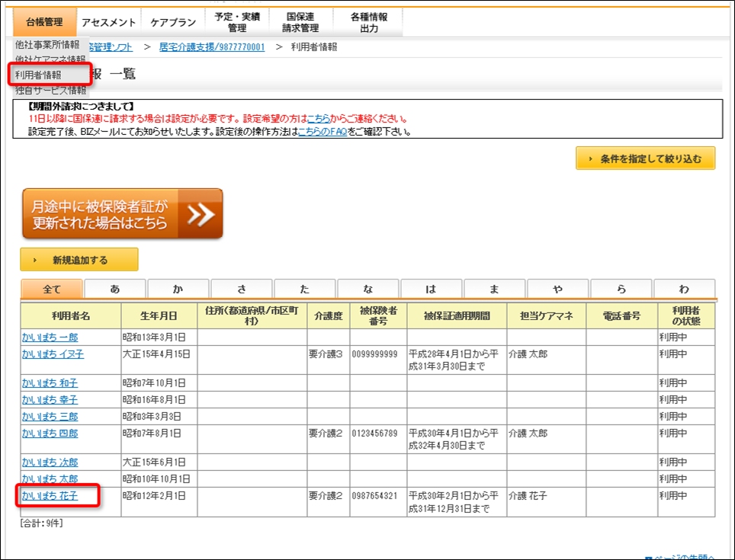Viewport: 735px width, 560px height.
Task: Select the ら kana filter tab
Action: 621,289
